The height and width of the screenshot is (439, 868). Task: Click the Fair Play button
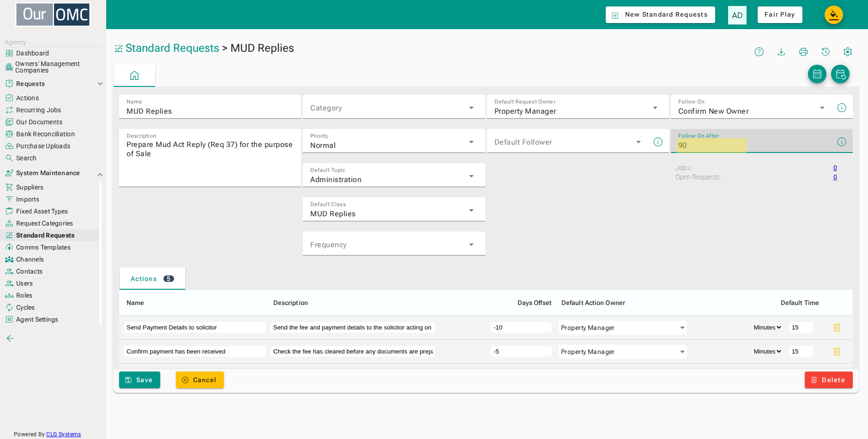coord(780,15)
